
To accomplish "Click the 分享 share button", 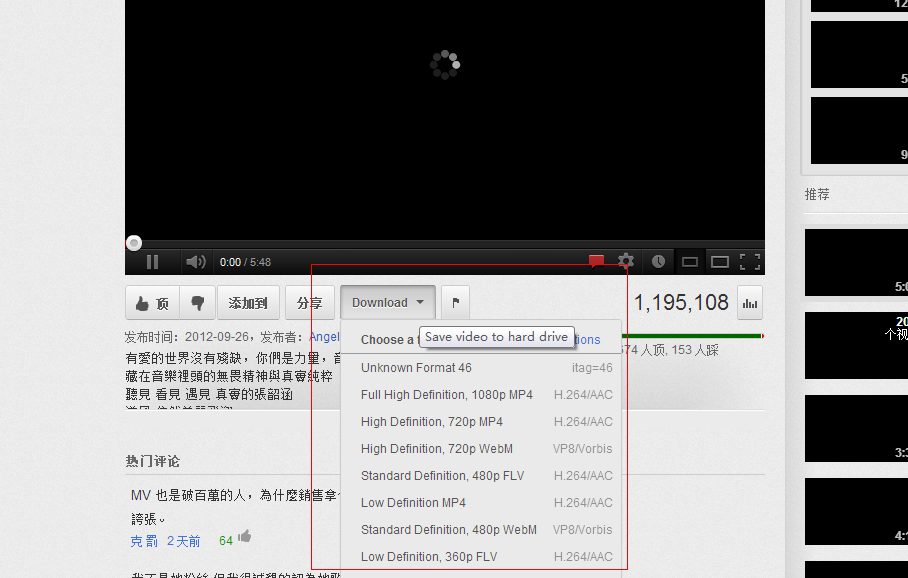I will (310, 303).
